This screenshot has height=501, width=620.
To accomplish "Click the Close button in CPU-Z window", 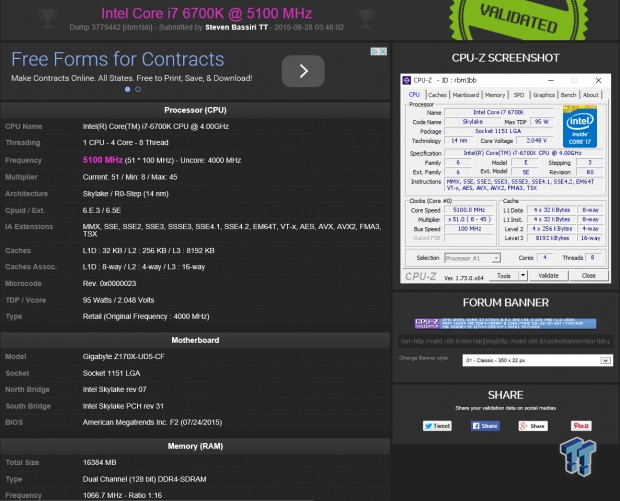I will click(588, 276).
